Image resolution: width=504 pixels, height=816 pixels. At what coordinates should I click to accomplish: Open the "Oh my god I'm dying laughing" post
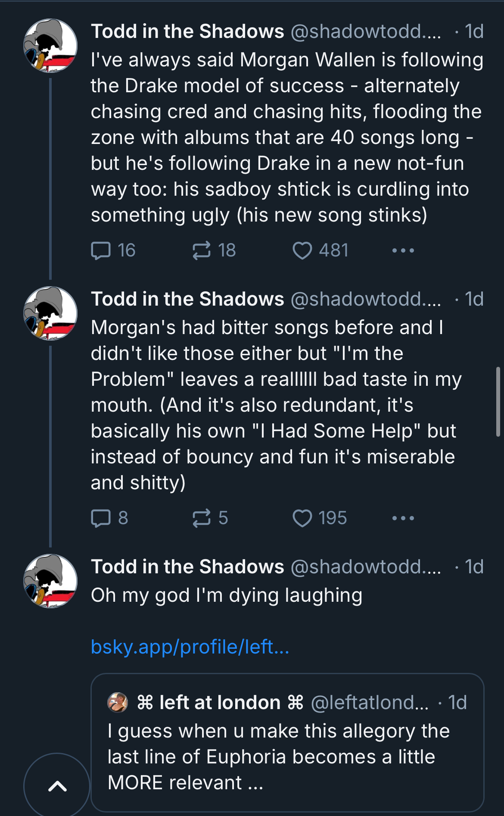click(227, 595)
